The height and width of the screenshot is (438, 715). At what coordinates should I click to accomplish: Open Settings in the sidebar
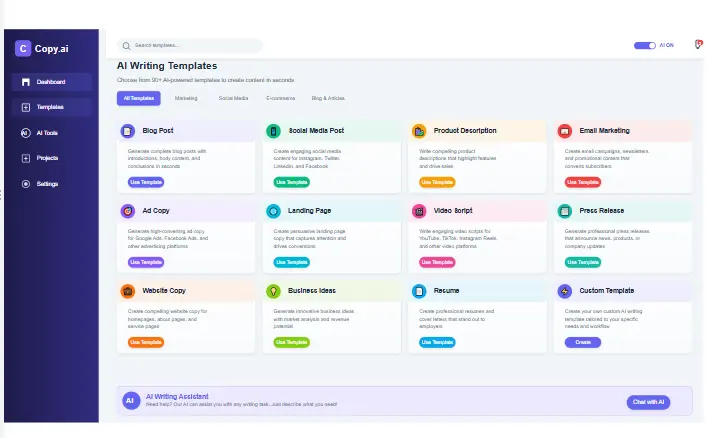pyautogui.click(x=52, y=184)
